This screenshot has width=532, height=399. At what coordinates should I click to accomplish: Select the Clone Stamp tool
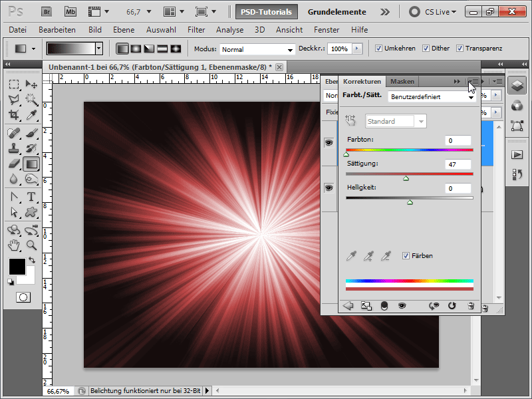[14, 148]
